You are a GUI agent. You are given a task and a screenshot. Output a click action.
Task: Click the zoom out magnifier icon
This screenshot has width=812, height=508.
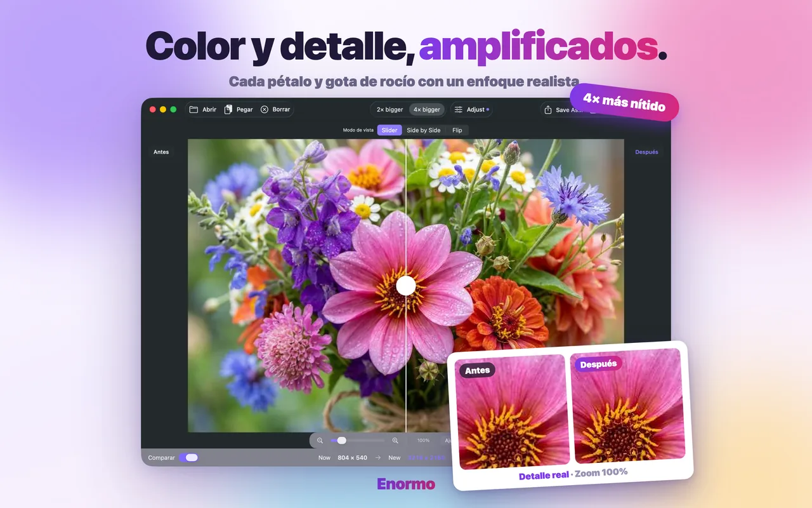pos(320,440)
